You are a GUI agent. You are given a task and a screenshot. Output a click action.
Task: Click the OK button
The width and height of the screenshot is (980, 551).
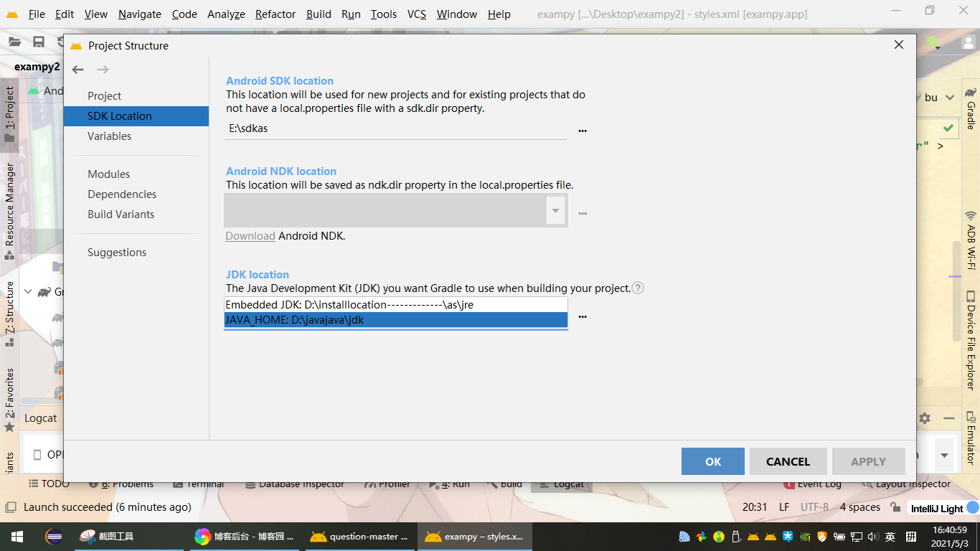pyautogui.click(x=713, y=461)
